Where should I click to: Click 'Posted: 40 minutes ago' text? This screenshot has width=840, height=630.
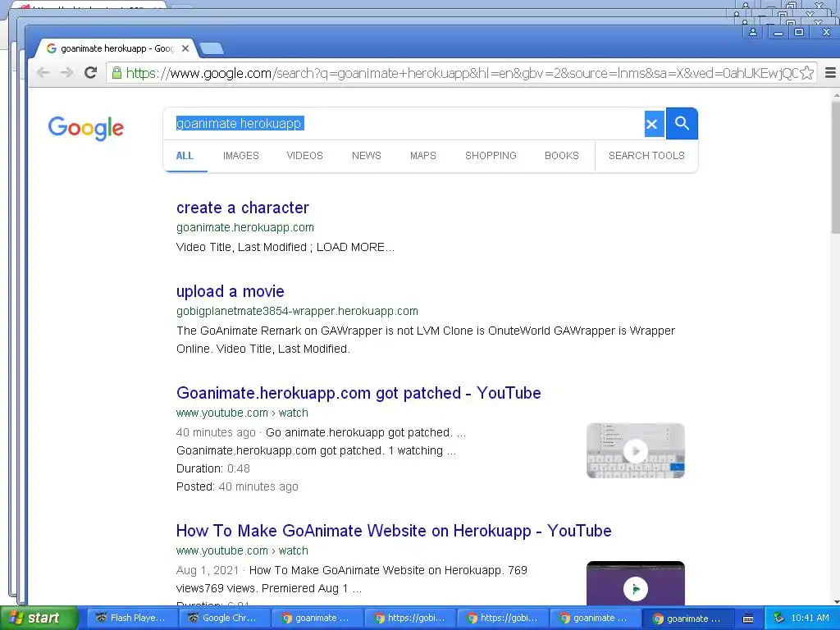click(x=237, y=486)
